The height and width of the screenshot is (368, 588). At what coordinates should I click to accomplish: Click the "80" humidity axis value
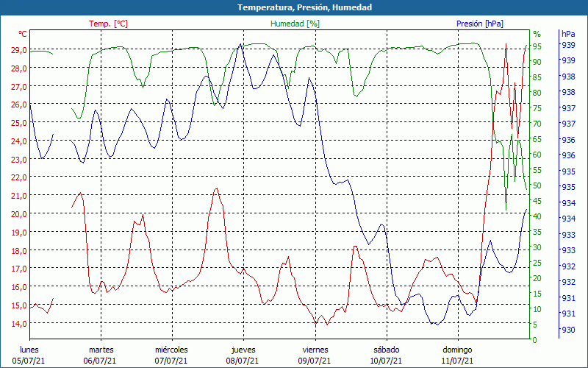(537, 93)
